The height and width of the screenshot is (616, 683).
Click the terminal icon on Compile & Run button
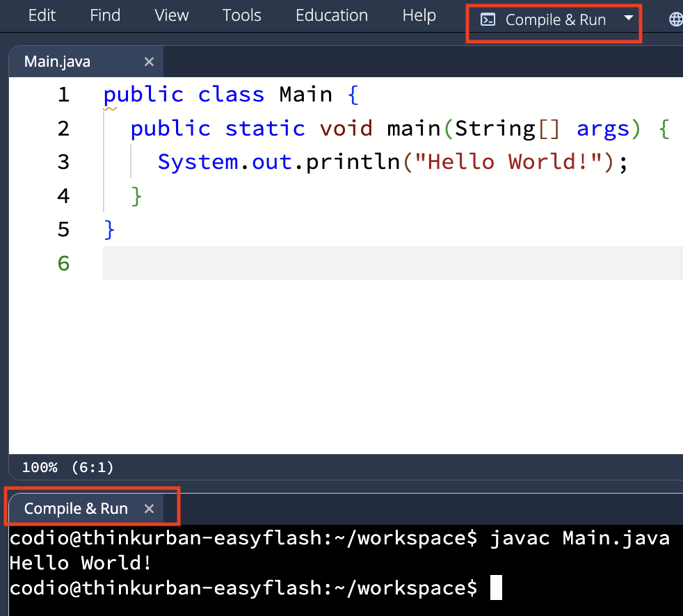pyautogui.click(x=489, y=19)
